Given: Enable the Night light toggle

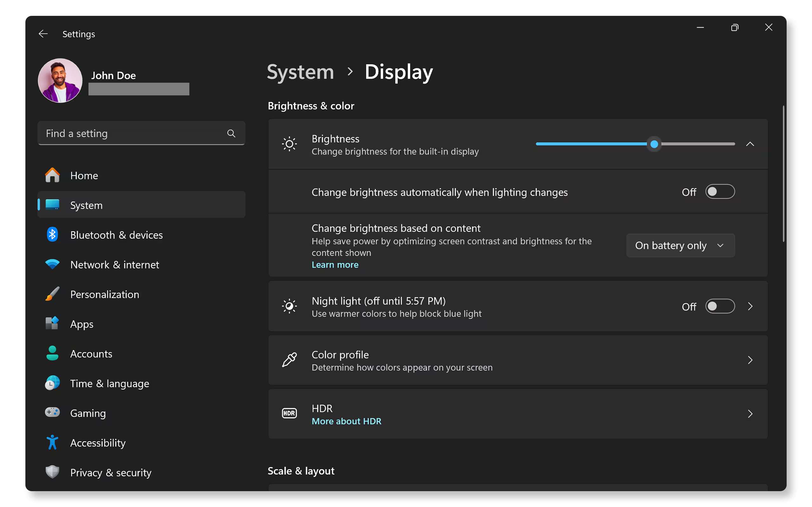Looking at the screenshot, I should [x=720, y=306].
